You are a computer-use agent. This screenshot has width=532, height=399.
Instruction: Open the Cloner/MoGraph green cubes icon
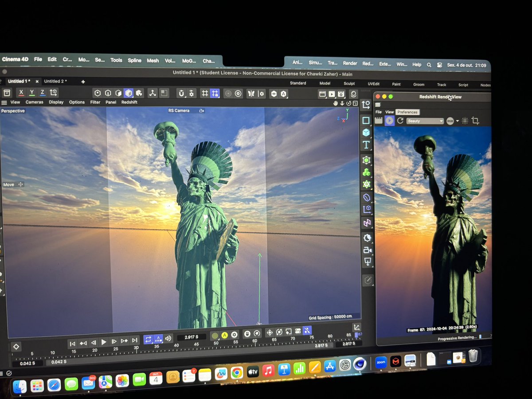(x=367, y=172)
